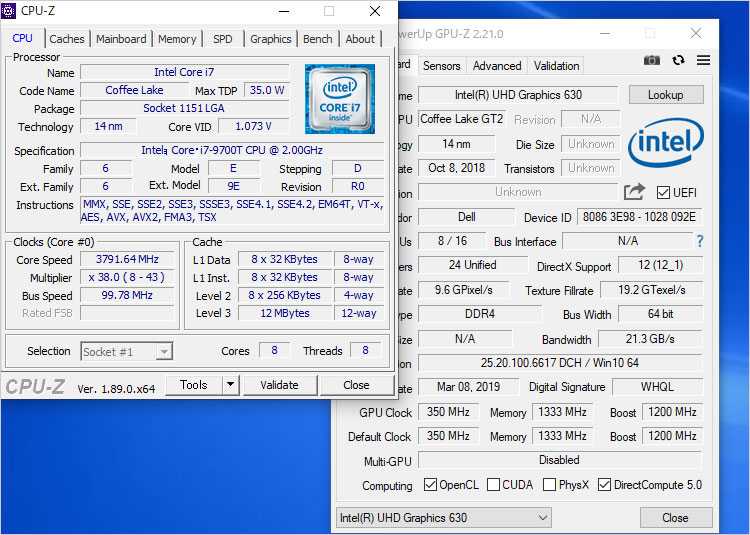Click the Bandwidth 21.3 GB/s value

[650, 339]
